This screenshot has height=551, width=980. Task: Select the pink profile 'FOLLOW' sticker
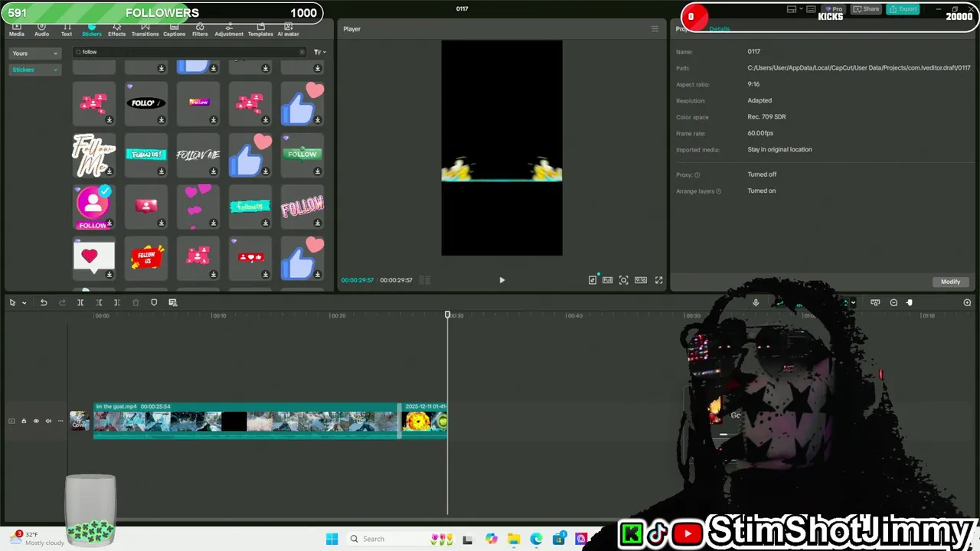pyautogui.click(x=93, y=207)
